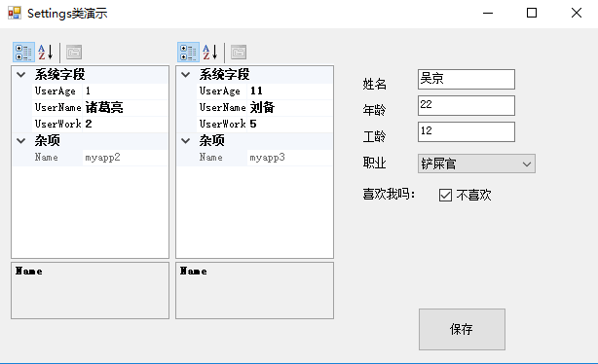This screenshot has height=364, width=598.
Task: Select Name value myapp3 in right grid
Action: tap(290, 158)
